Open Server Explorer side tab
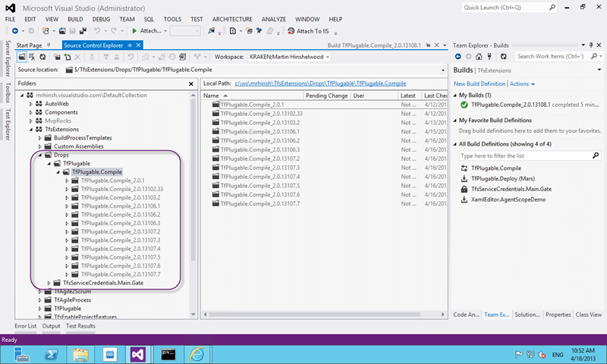Screen dimensions: 607x364 tap(8, 58)
